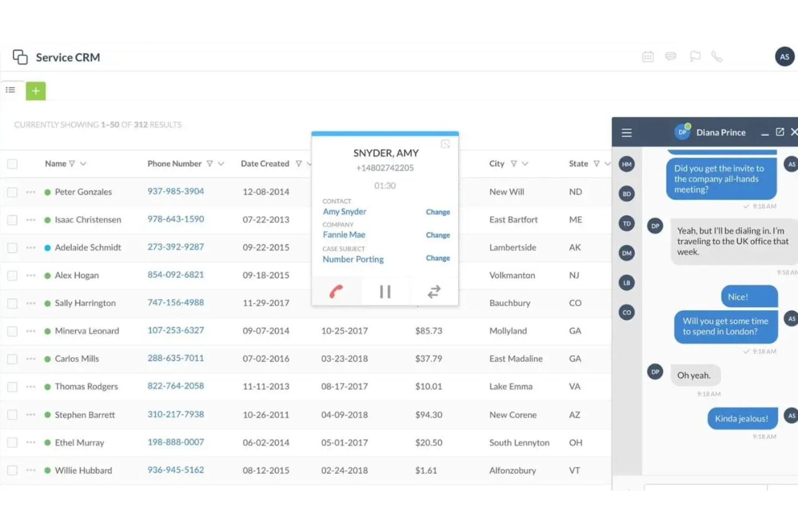
Task: Check the box for Alex Hogan
Action: click(12, 275)
